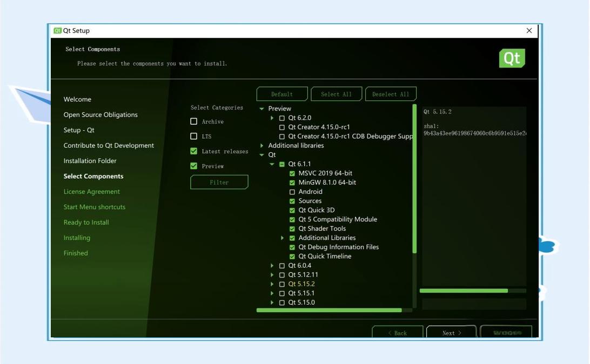Viewport: 590px width, 364px height.
Task: Select the Qt 6.1.1 tree label
Action: click(x=299, y=164)
